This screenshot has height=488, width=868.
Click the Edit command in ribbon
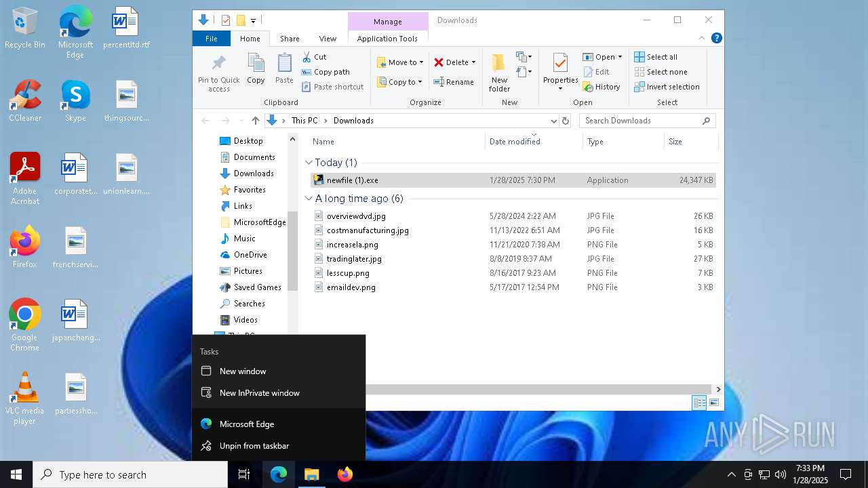point(595,72)
